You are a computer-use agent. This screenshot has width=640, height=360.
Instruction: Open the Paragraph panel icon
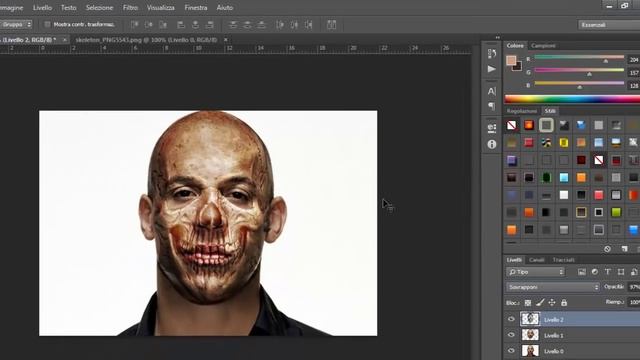(x=492, y=106)
